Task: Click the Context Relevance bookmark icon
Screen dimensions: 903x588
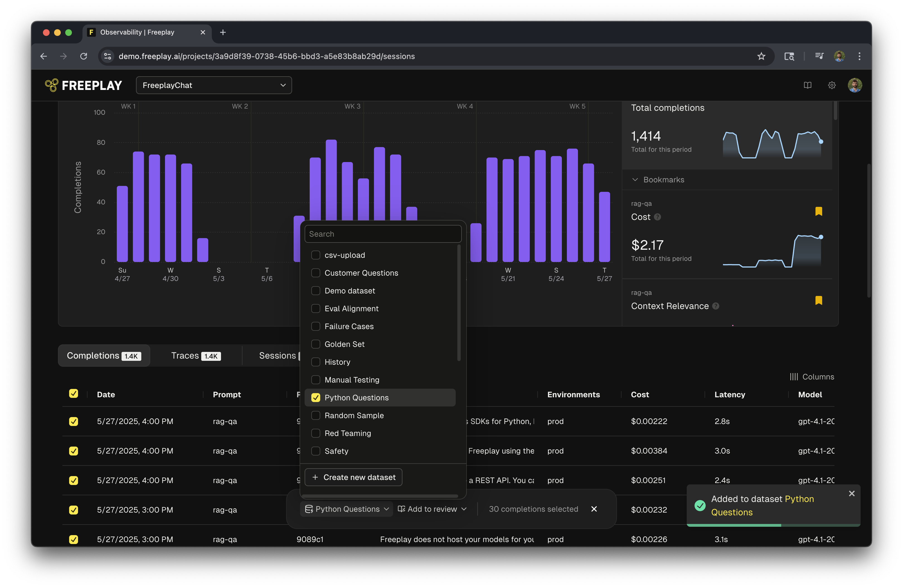Action: 818,301
